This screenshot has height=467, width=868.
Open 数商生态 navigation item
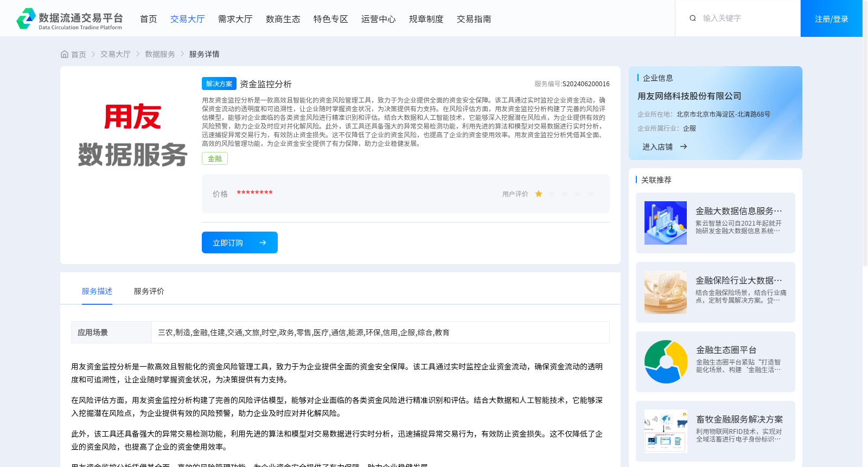[x=283, y=19]
